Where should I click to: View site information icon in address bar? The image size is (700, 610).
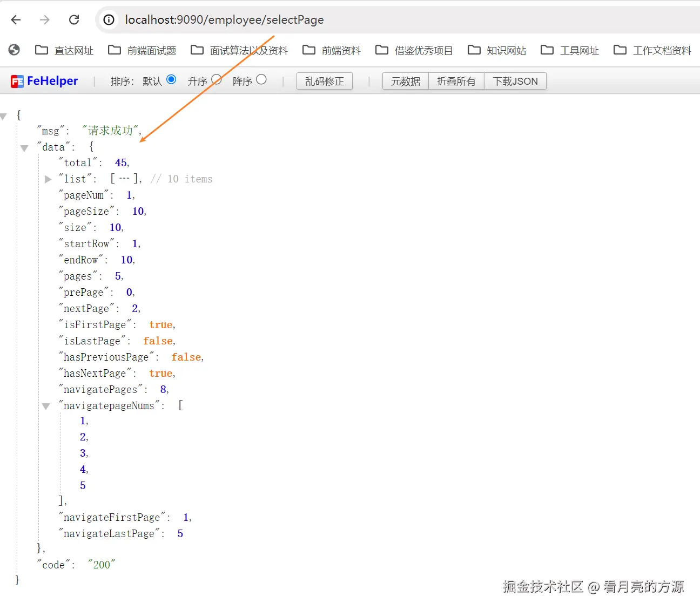pyautogui.click(x=109, y=20)
